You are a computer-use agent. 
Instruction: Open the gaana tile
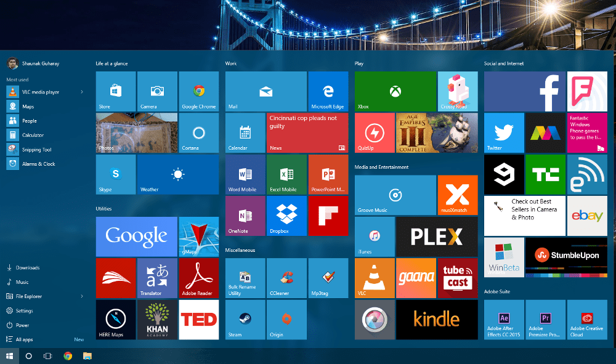point(416,278)
